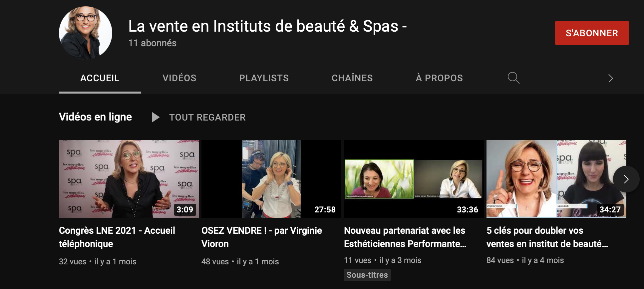Click the TOUT REGARDER link
The image size is (644, 289).
click(x=207, y=117)
